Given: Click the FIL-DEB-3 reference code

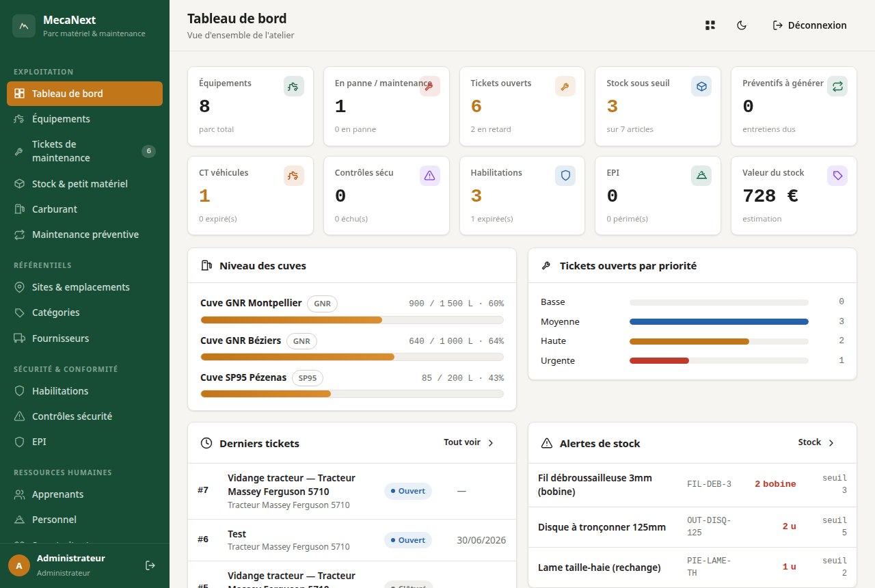Looking at the screenshot, I should 709,484.
